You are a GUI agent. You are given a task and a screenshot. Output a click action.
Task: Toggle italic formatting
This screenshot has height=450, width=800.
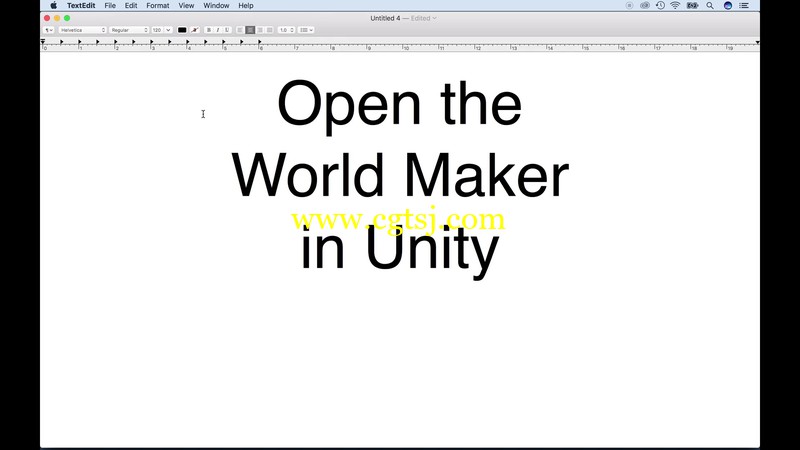(218, 30)
